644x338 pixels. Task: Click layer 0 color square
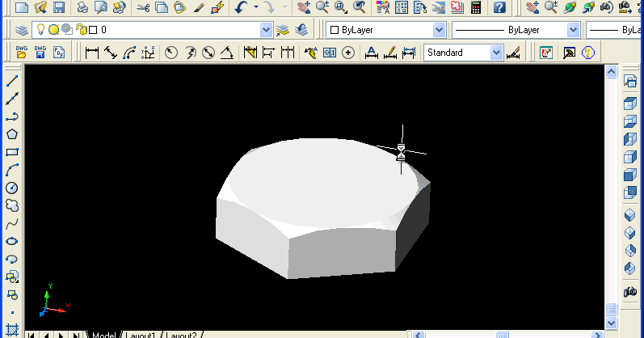pyautogui.click(x=93, y=30)
